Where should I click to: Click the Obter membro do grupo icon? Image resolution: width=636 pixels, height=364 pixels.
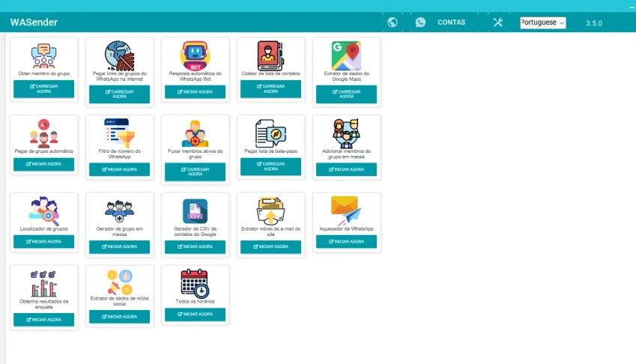tap(43, 55)
